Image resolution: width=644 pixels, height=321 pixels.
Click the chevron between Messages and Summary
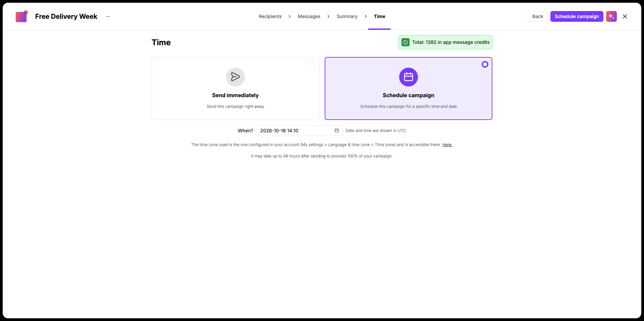[328, 16]
